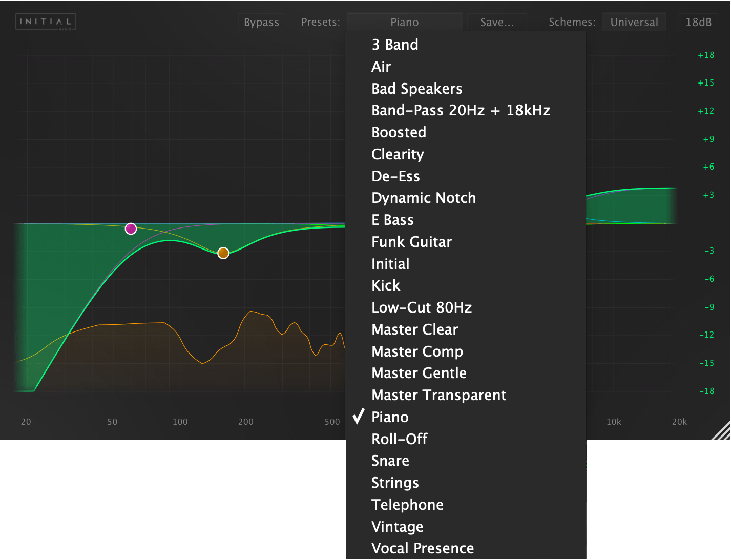Pick the De-Ess preset
731x560 pixels.
point(395,176)
